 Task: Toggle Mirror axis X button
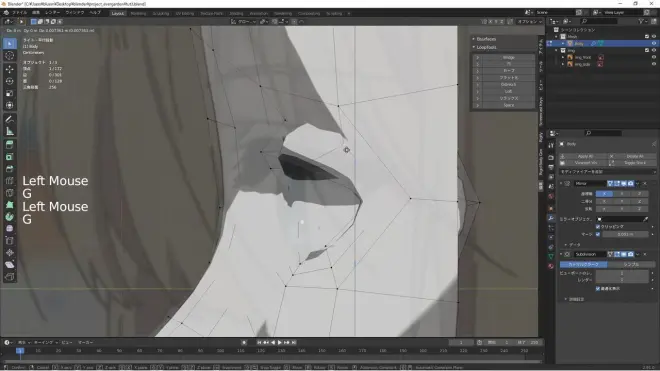pos(604,194)
